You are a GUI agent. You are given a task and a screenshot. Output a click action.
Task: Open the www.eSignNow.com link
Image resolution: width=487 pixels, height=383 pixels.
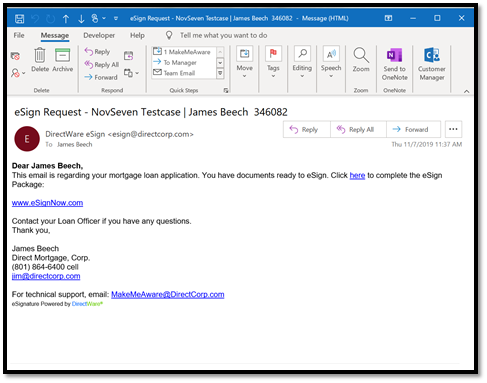(x=47, y=203)
